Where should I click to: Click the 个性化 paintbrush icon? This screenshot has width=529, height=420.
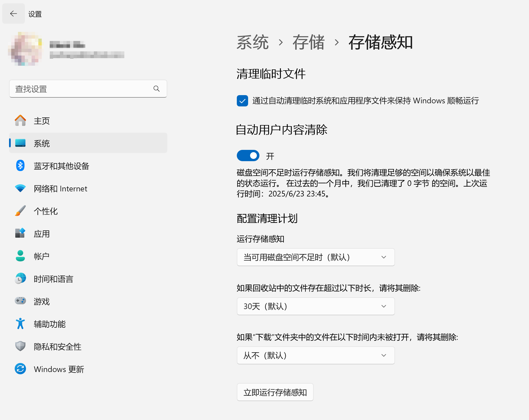pyautogui.click(x=20, y=211)
